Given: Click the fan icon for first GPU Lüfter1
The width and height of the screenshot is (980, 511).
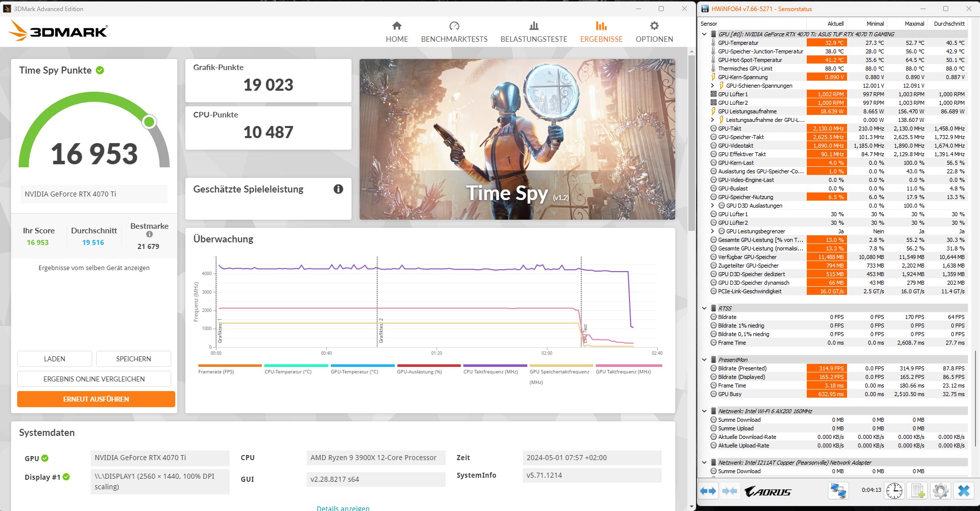Looking at the screenshot, I should click(713, 94).
